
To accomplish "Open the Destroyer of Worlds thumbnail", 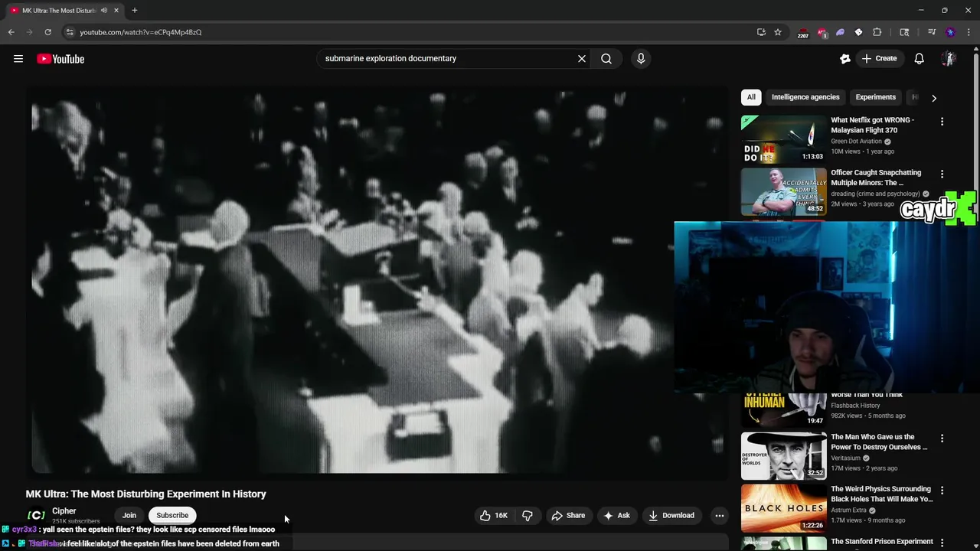I will click(784, 456).
